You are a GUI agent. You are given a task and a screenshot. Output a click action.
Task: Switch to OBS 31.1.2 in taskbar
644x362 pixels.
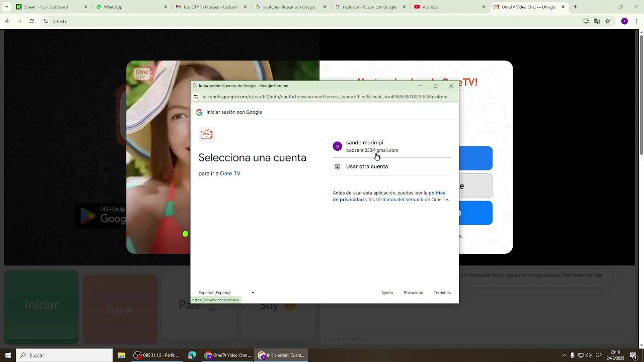[x=156, y=355]
